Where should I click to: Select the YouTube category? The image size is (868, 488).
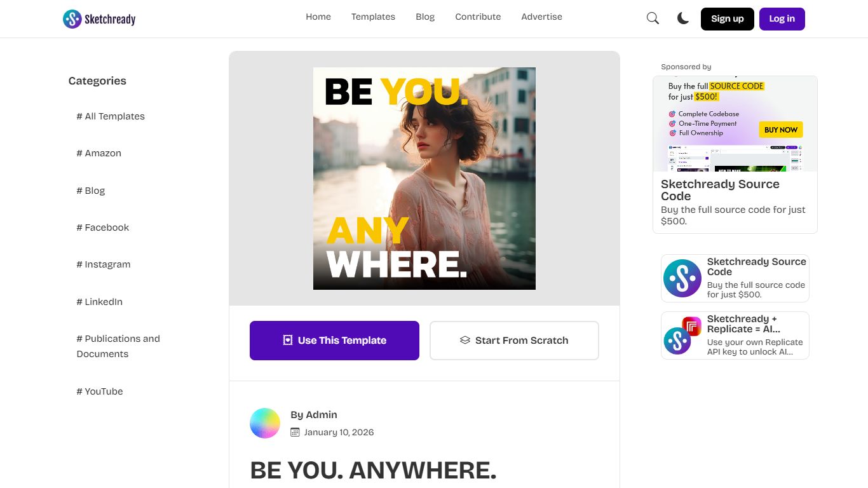(x=103, y=391)
